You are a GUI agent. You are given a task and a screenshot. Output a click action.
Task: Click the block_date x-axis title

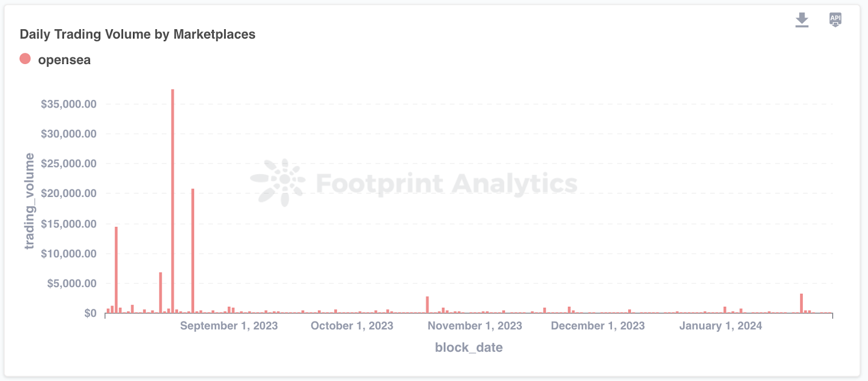(469, 347)
